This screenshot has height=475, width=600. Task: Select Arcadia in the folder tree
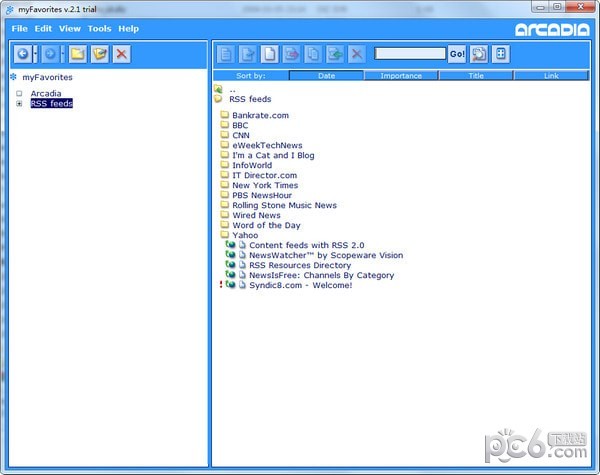[x=46, y=93]
